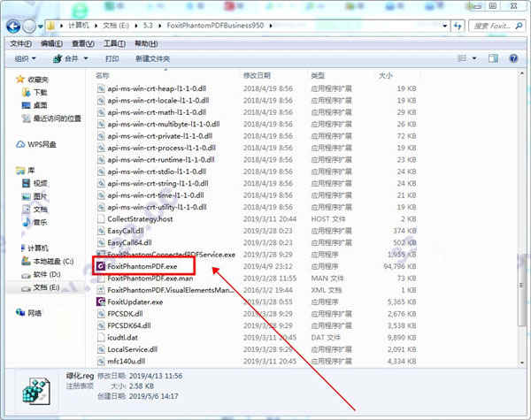Select the FoxitPhantomPDF.exe.man file
Viewport: 531px width, 420px height.
(150, 279)
